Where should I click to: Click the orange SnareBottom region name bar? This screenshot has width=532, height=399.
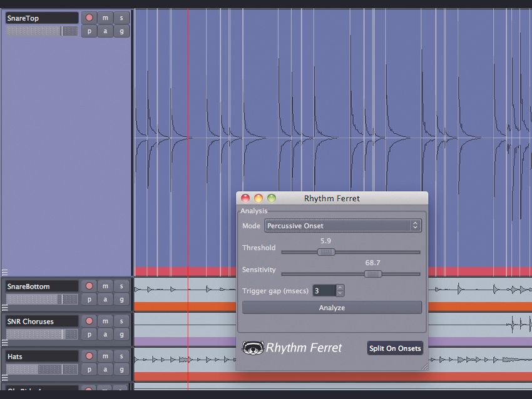[x=185, y=307]
